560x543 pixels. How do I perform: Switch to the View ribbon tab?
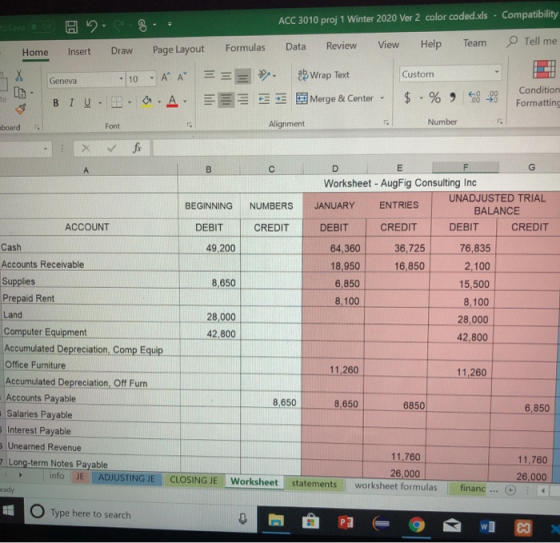[x=388, y=45]
